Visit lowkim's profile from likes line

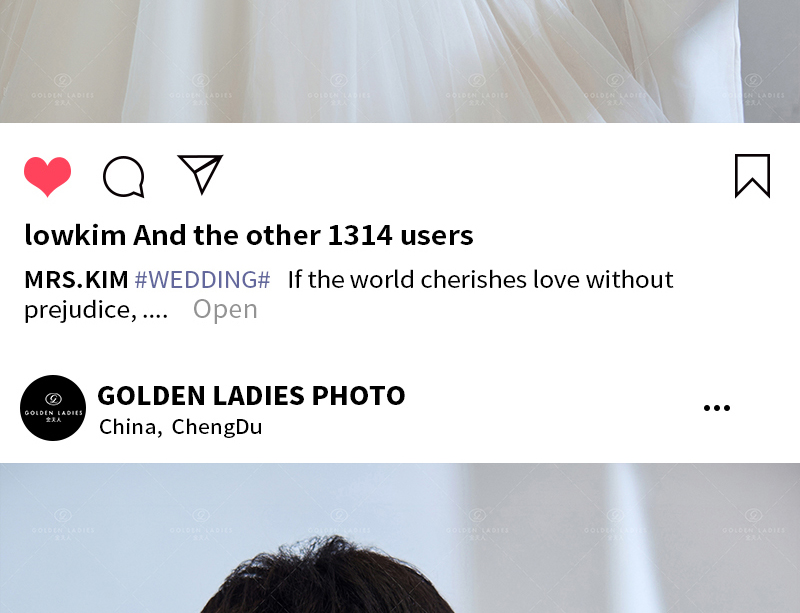coord(75,235)
